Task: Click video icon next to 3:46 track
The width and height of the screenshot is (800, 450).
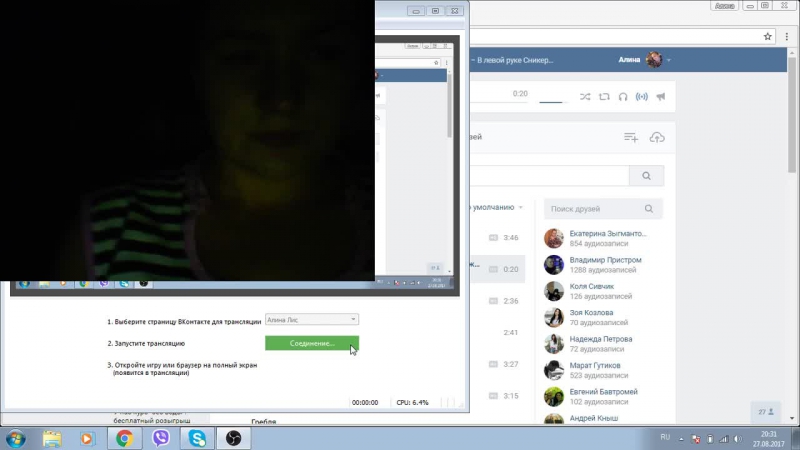Action: coord(493,237)
